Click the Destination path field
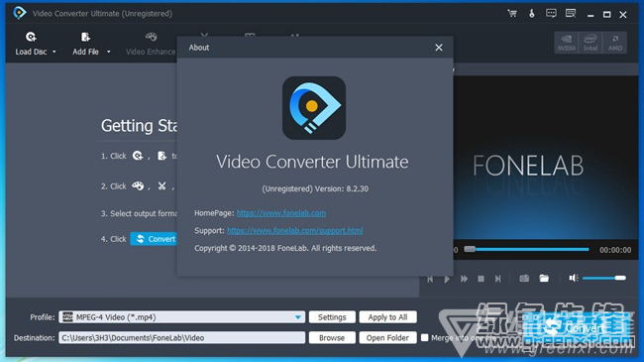Image resolution: width=644 pixels, height=362 pixels. (181, 338)
